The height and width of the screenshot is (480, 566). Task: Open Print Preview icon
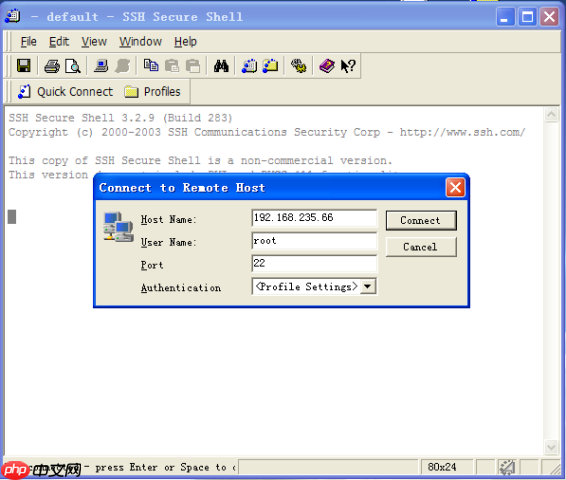tap(73, 66)
